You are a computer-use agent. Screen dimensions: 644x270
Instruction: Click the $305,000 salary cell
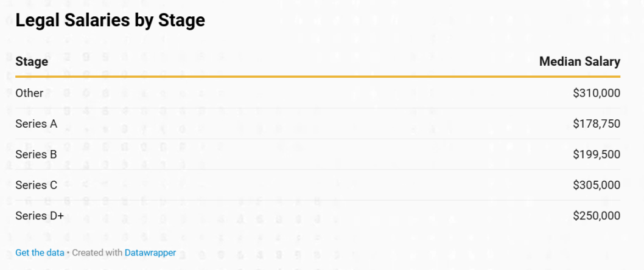[x=596, y=185]
